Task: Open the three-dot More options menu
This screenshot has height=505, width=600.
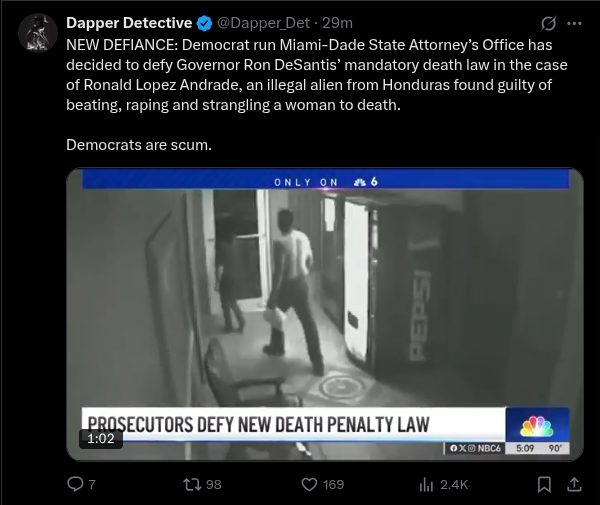Action: coord(574,24)
